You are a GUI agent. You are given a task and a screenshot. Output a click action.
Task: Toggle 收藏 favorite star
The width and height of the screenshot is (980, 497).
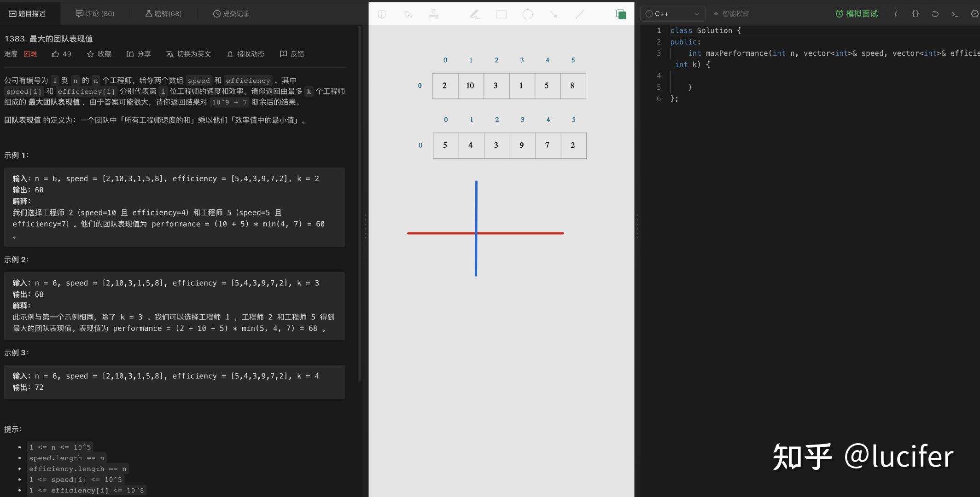click(99, 54)
